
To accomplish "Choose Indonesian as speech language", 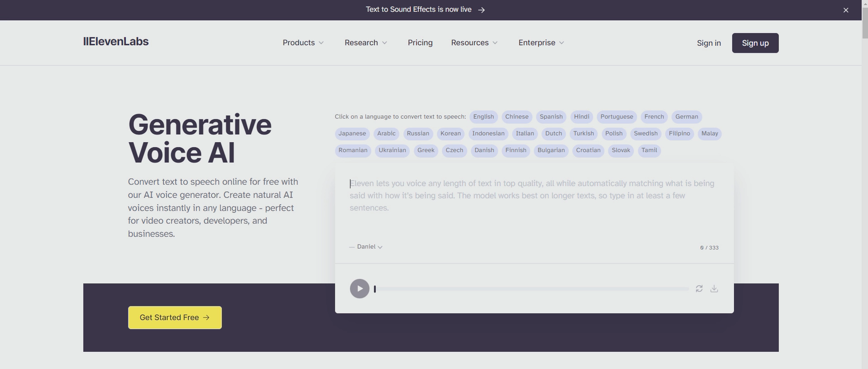I will point(488,133).
